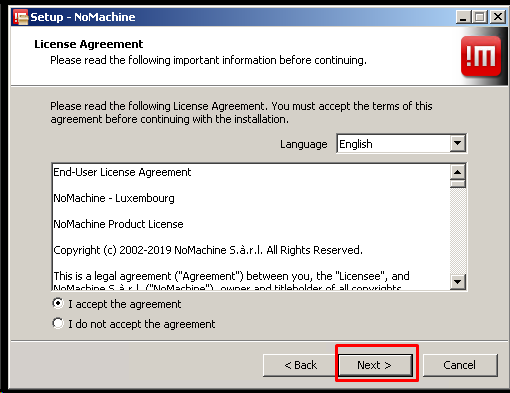This screenshot has width=510, height=393.
Task: Click the 'License Agreement' heading
Action: point(89,44)
